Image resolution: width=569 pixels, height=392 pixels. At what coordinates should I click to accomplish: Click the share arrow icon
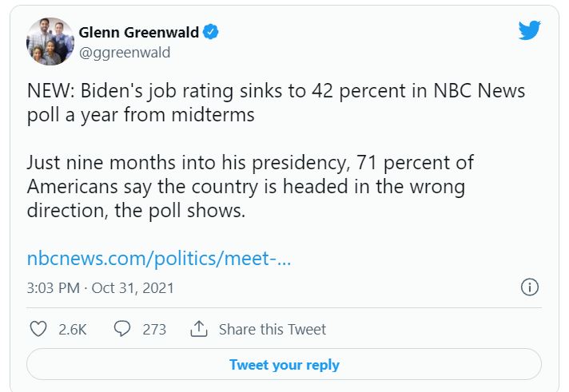pos(198,329)
